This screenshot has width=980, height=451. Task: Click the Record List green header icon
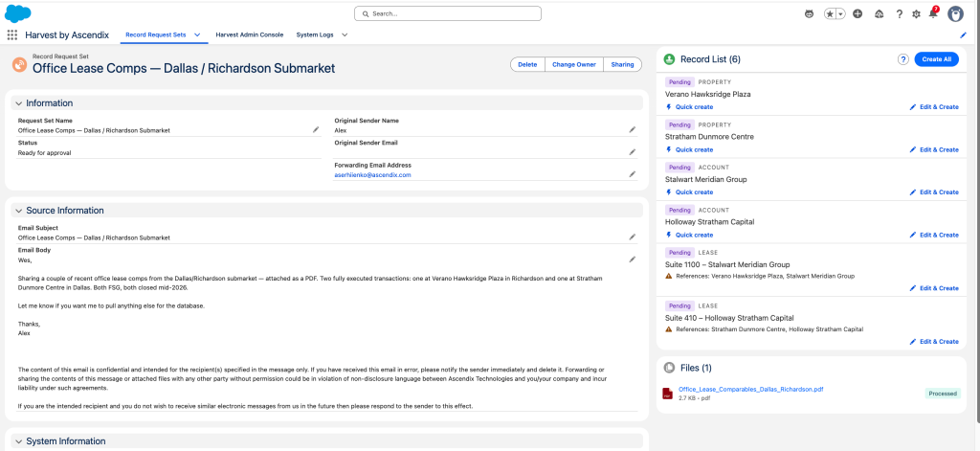[x=669, y=59]
